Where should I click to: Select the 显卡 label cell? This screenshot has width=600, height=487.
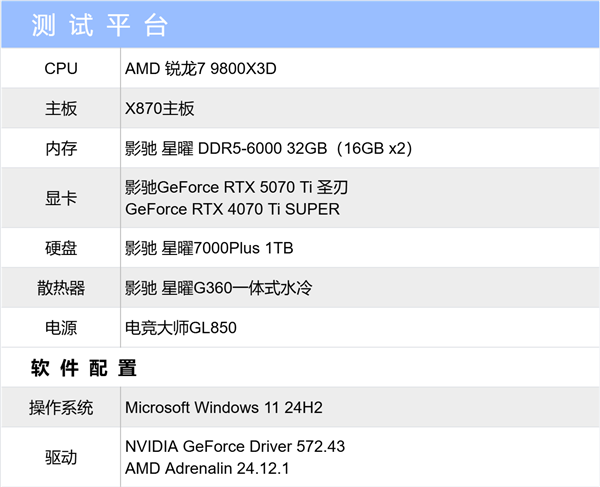(61, 198)
